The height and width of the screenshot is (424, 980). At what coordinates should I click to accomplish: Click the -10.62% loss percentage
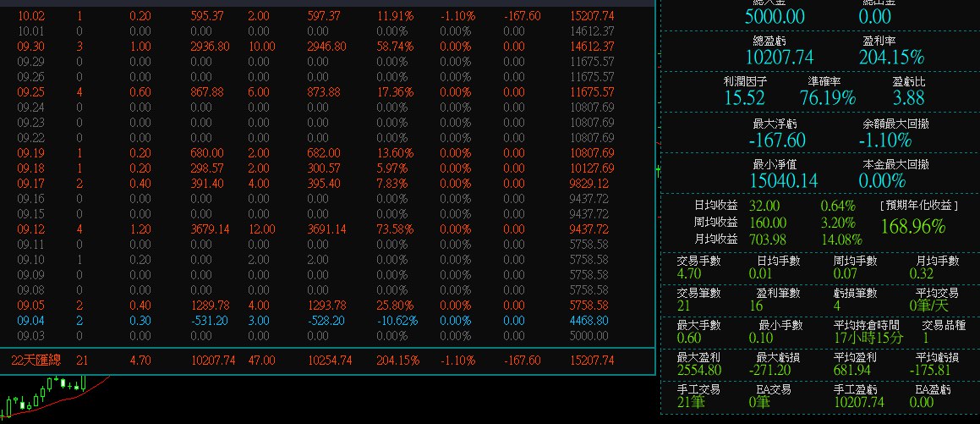397,320
